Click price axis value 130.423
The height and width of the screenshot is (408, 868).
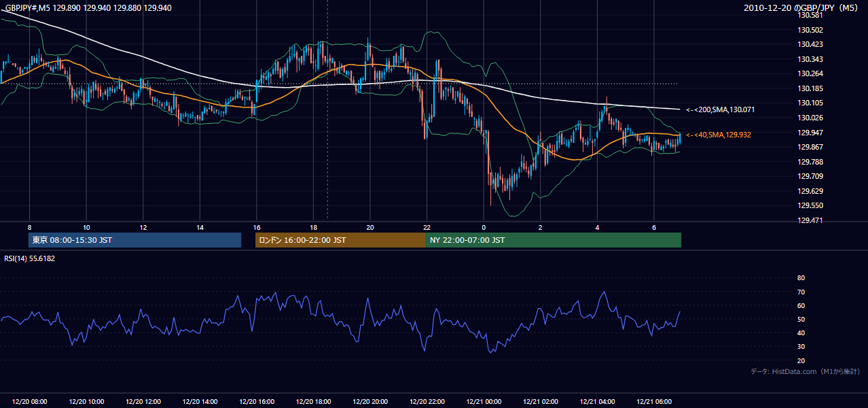810,45
